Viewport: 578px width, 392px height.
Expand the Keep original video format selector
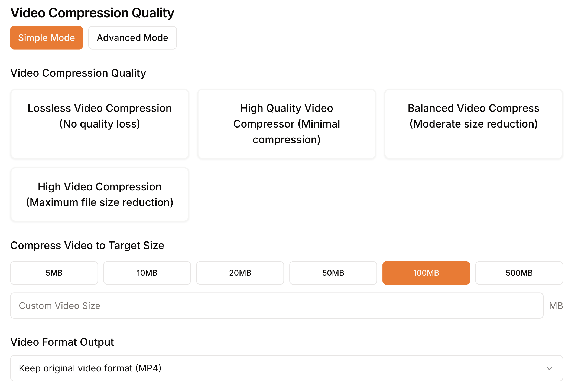(x=286, y=368)
